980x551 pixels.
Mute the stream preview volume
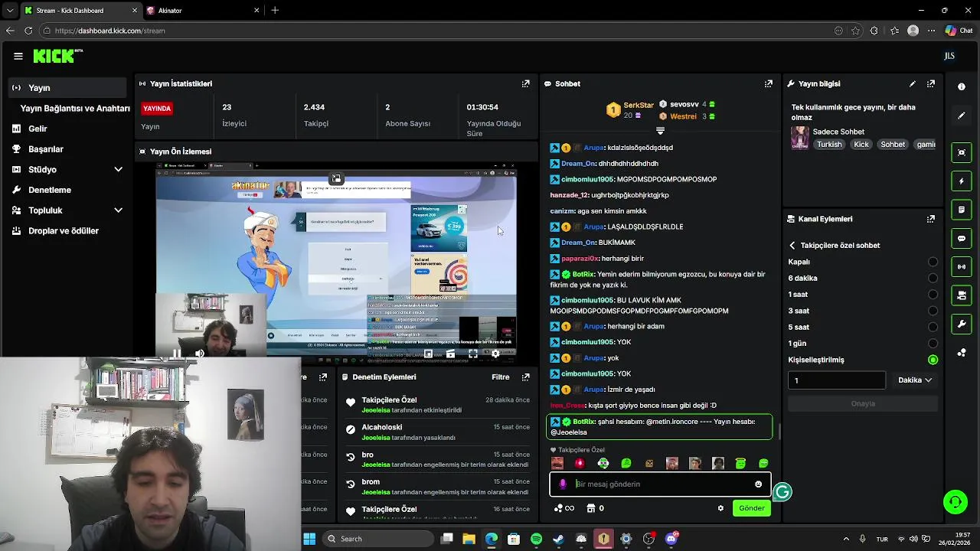[x=200, y=354]
